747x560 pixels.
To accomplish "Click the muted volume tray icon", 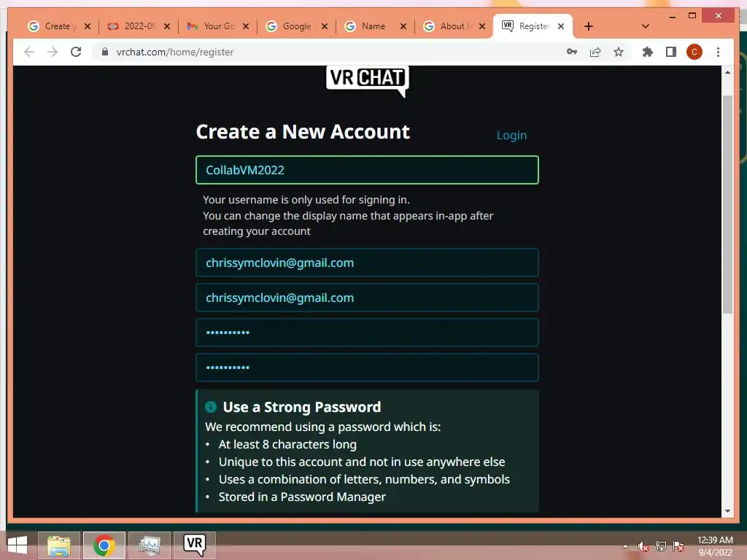I will pyautogui.click(x=643, y=546).
